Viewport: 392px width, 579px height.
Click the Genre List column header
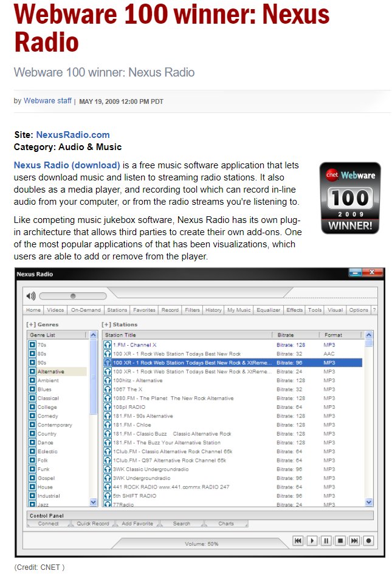(x=57, y=335)
